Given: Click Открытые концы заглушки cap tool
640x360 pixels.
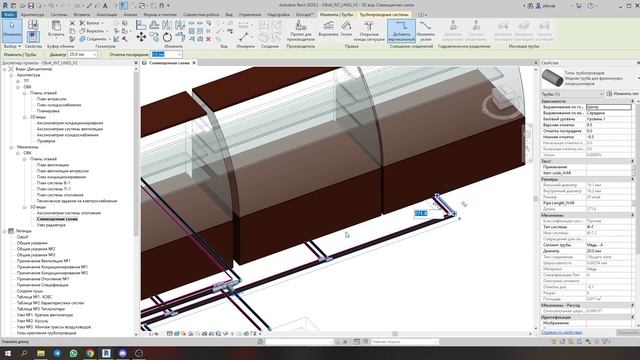Looking at the screenshot, I should (369, 31).
